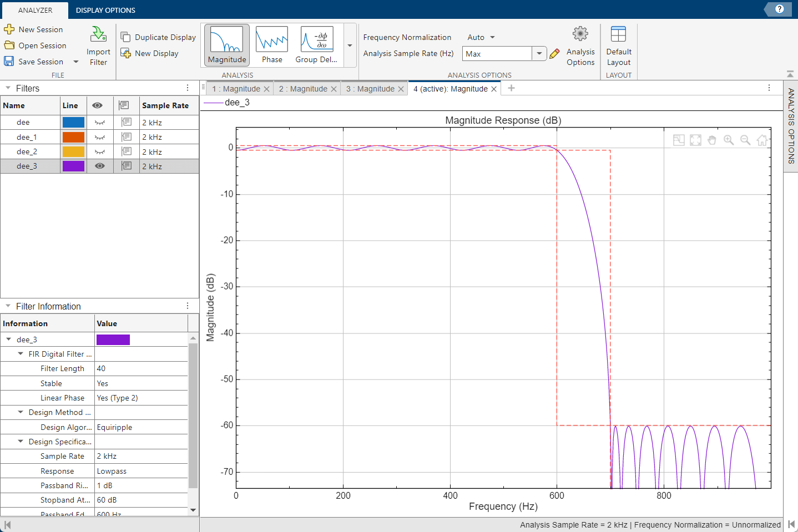
Task: Open the Analysis Sample Rate Max dropdown
Action: 538,53
